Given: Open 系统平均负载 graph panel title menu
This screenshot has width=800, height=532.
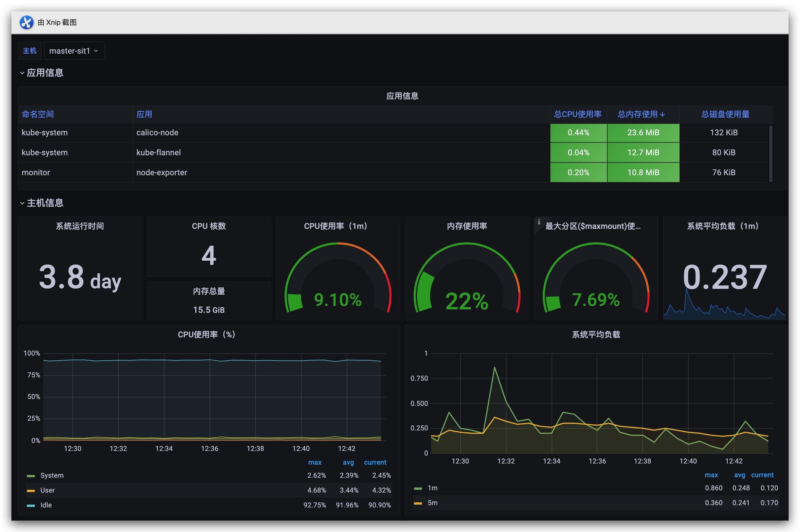Looking at the screenshot, I should coord(596,334).
